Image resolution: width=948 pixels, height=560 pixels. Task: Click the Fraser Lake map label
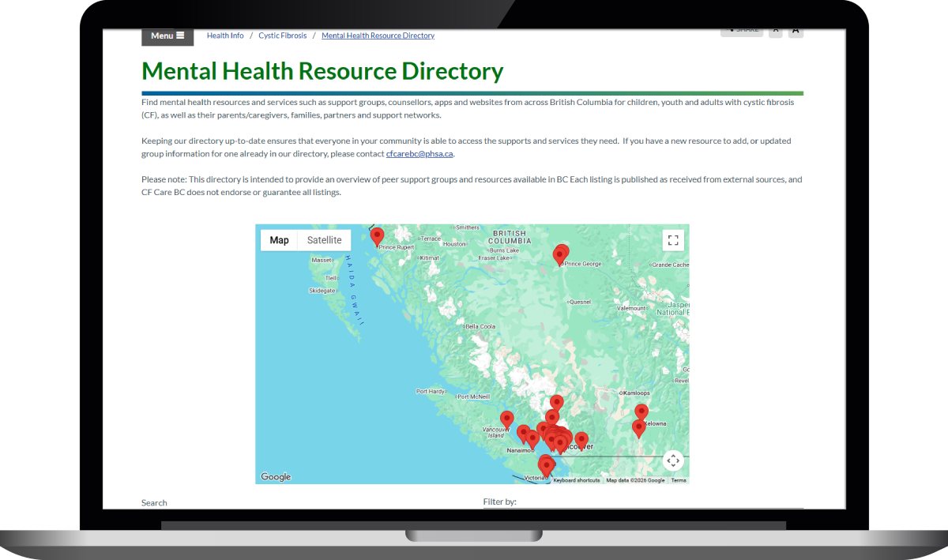click(494, 258)
